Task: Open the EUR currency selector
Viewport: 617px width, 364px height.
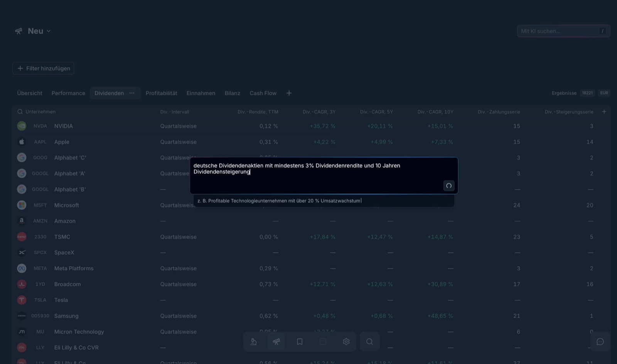Action: tap(604, 93)
